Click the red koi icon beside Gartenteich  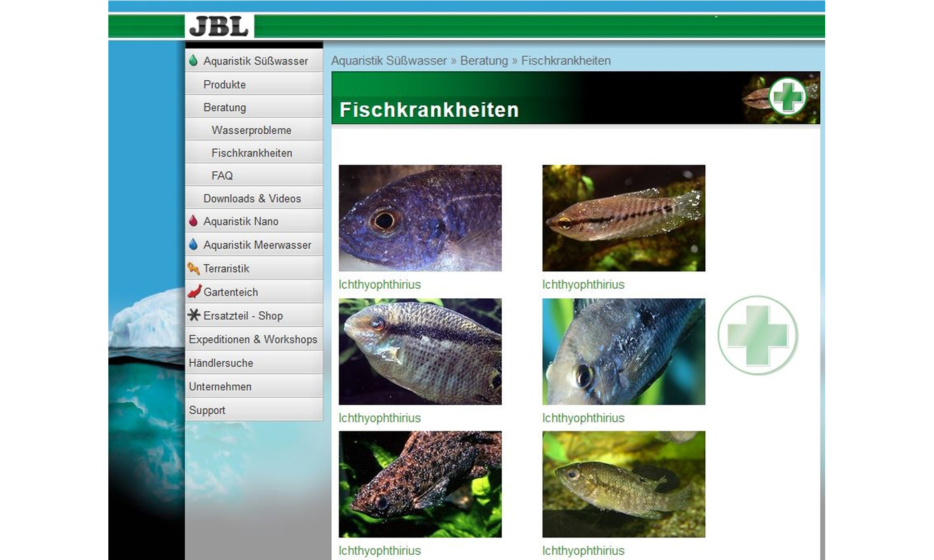click(x=195, y=292)
